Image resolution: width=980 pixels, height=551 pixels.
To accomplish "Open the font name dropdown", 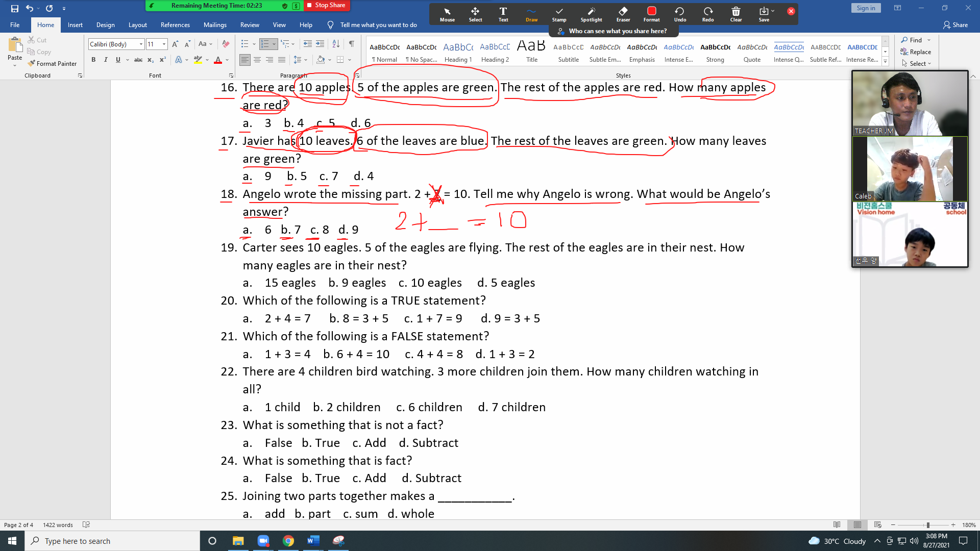I will pos(141,44).
